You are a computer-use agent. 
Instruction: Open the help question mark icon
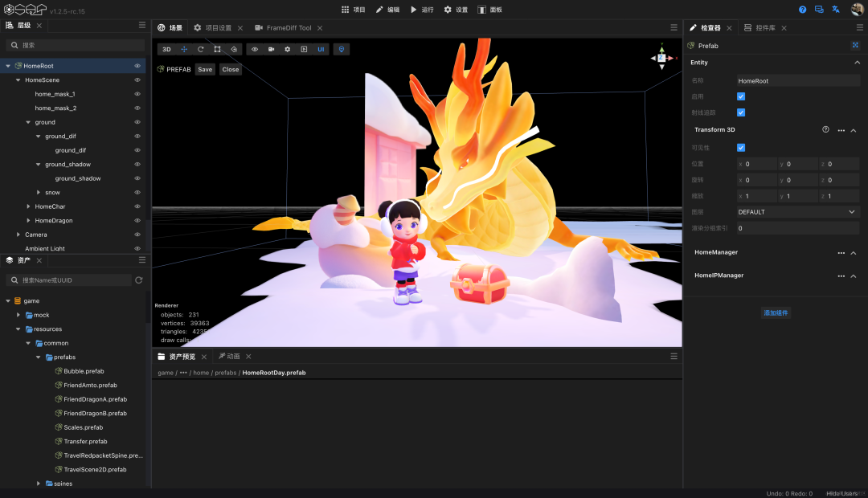coord(802,10)
